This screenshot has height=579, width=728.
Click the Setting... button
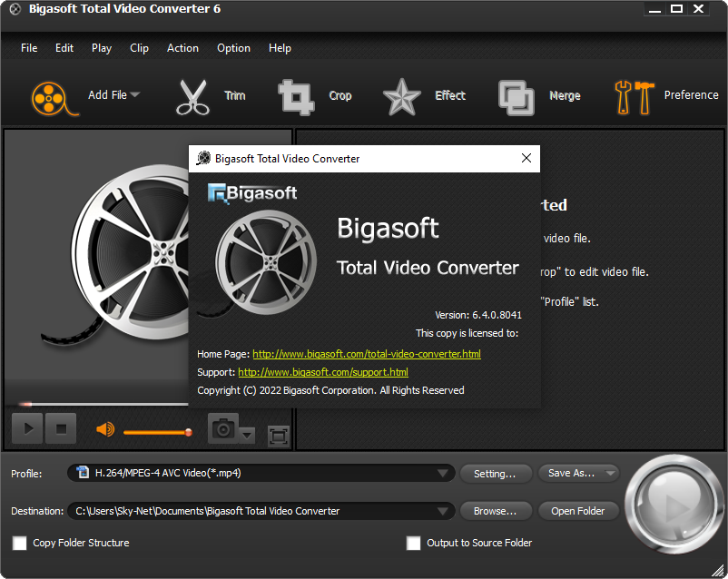pyautogui.click(x=495, y=474)
